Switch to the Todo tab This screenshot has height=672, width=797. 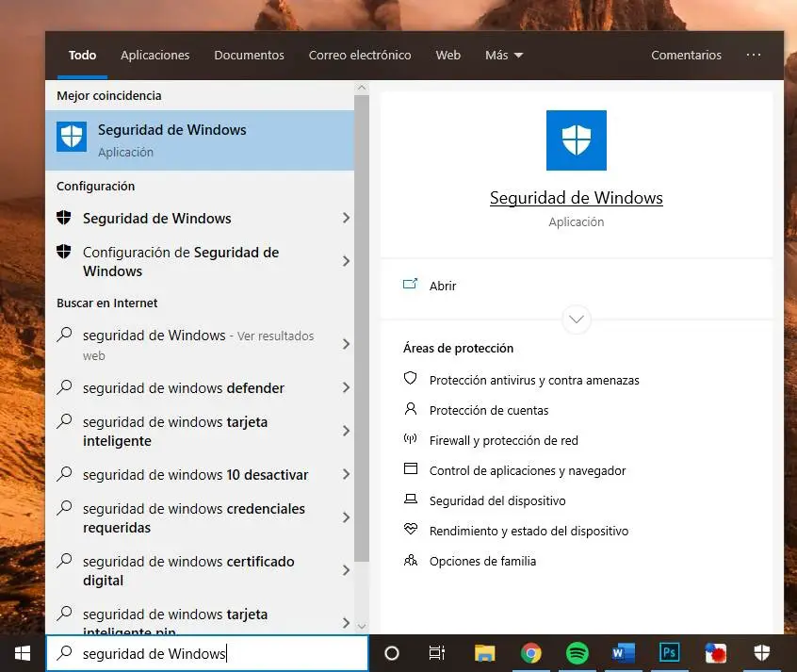pyautogui.click(x=82, y=55)
